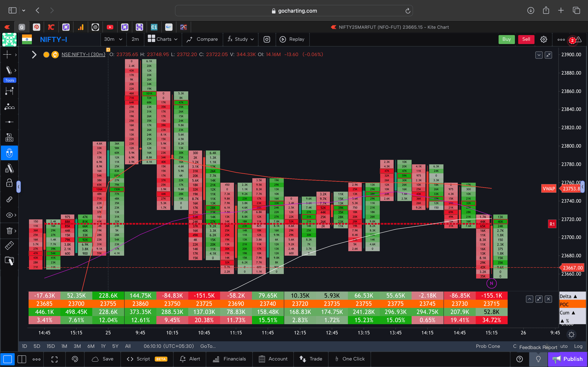The height and width of the screenshot is (367, 588).
Task: Click the browser address bar showing gocharting.com
Action: pyautogui.click(x=294, y=10)
